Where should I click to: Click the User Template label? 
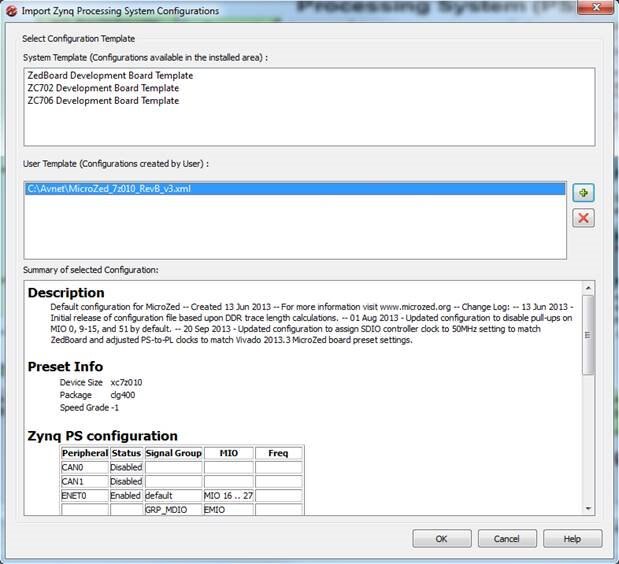(116, 164)
